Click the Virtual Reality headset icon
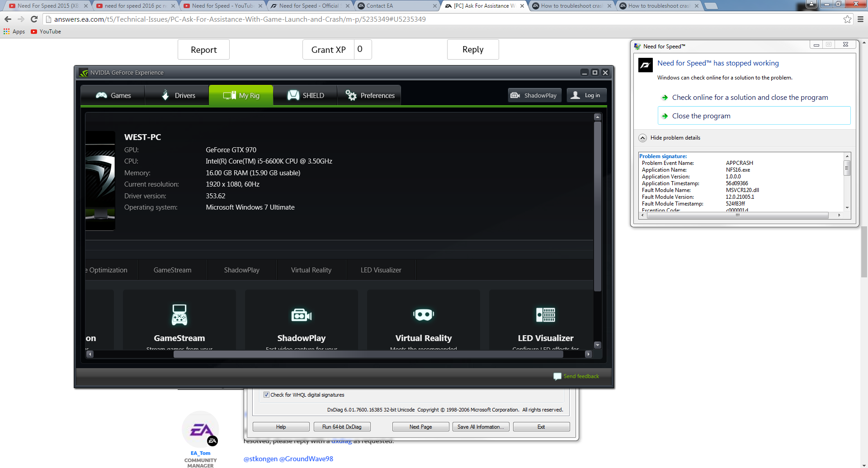The image size is (868, 468). (424, 315)
